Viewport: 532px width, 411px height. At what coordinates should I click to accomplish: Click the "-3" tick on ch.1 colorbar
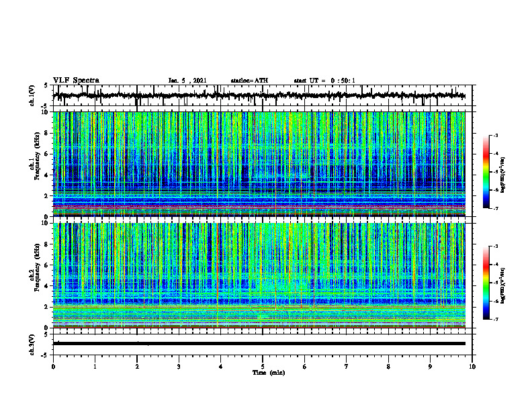496,136
